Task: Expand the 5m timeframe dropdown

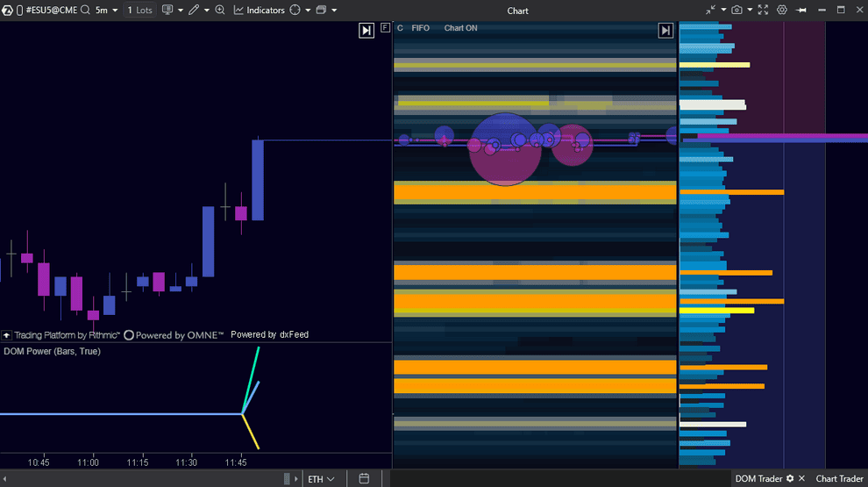Action: [106, 11]
